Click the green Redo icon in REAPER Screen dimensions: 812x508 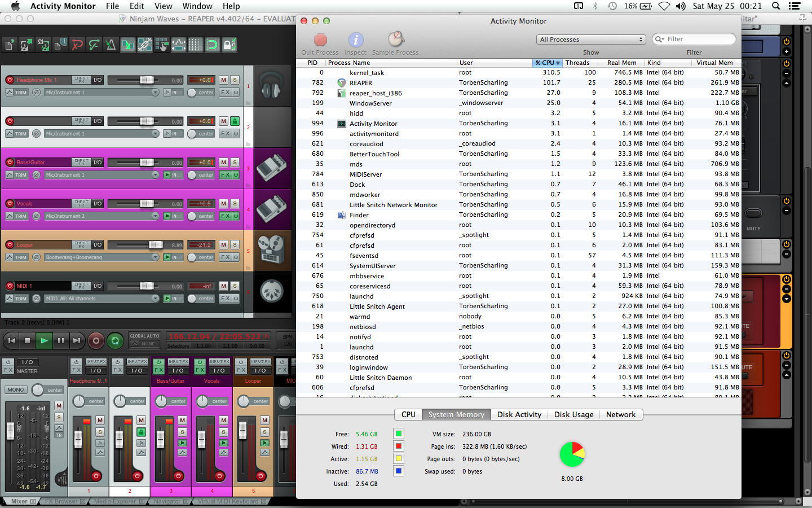[x=94, y=45]
